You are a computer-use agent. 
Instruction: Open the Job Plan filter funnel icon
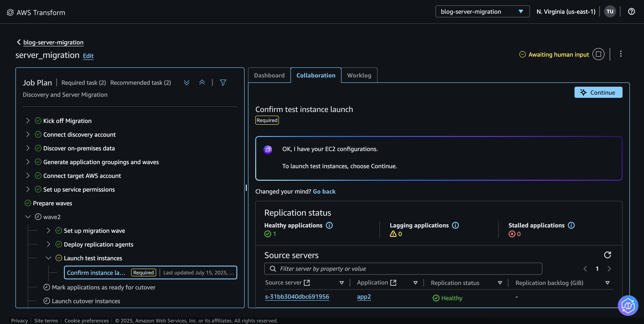[x=223, y=82]
